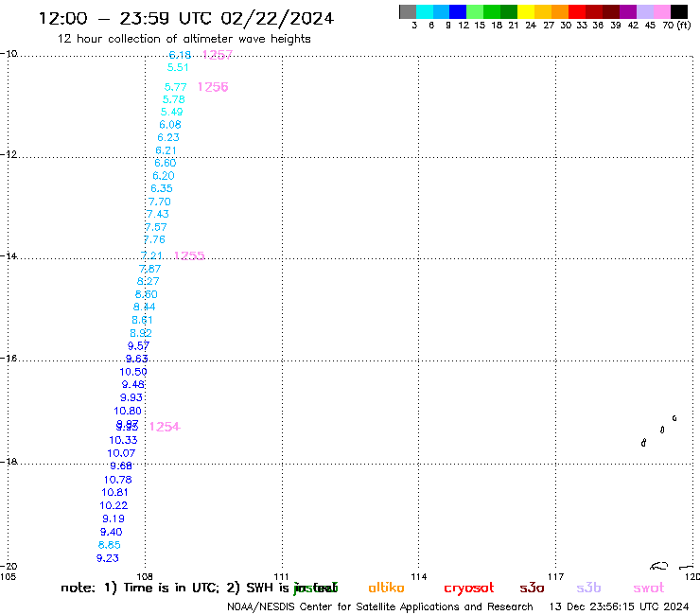The image size is (700, 615).
Task: Select the wave height value 5.51
Action: click(178, 67)
